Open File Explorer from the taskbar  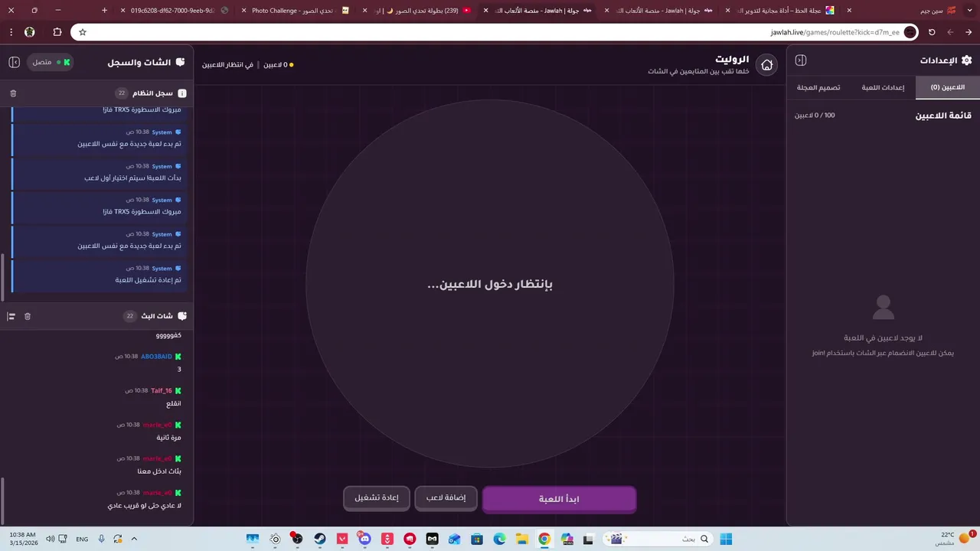[x=521, y=539]
